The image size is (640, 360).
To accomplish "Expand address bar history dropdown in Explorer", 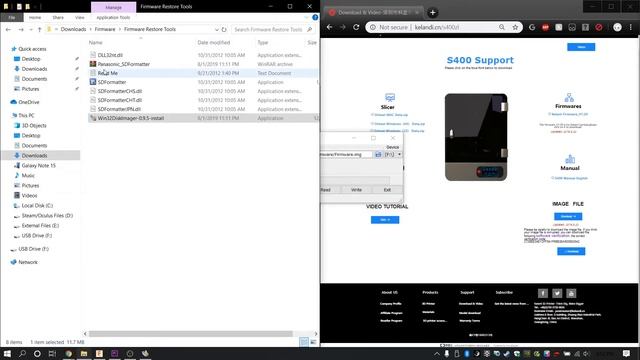I will click(x=217, y=29).
